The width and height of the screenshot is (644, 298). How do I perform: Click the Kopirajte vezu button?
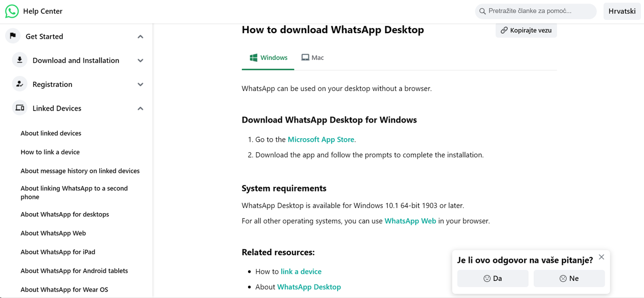[526, 30]
